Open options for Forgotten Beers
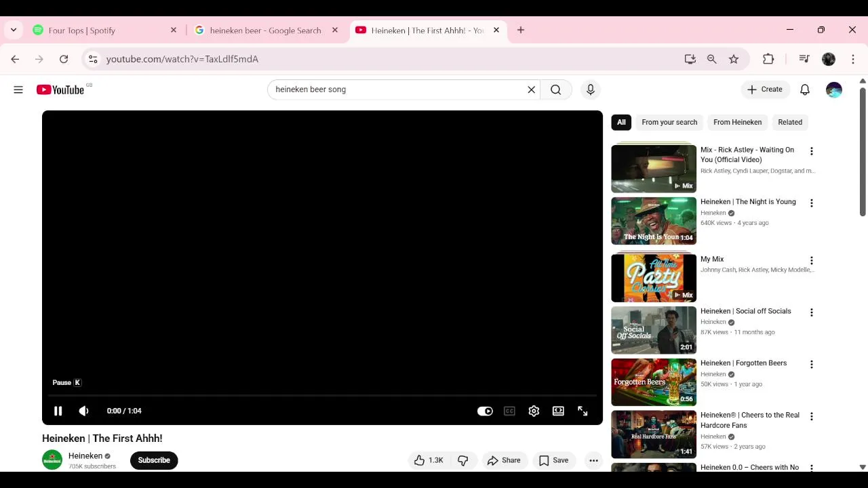 (811, 365)
